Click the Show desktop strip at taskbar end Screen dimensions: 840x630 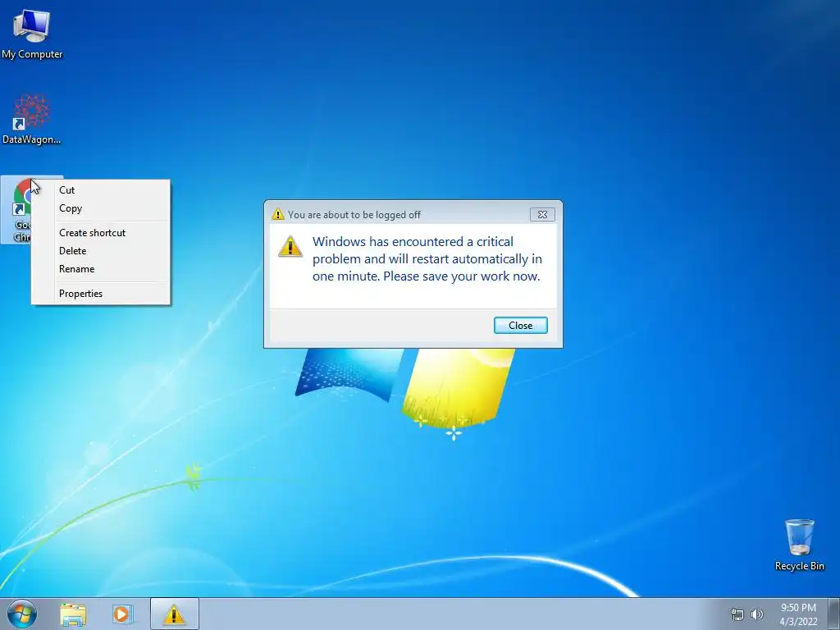pos(834,614)
